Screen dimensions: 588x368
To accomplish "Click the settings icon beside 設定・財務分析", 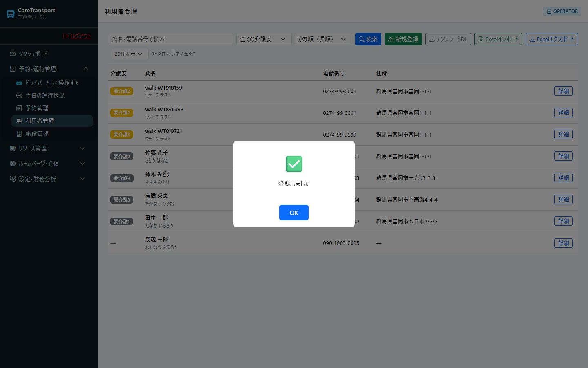I will [x=13, y=179].
